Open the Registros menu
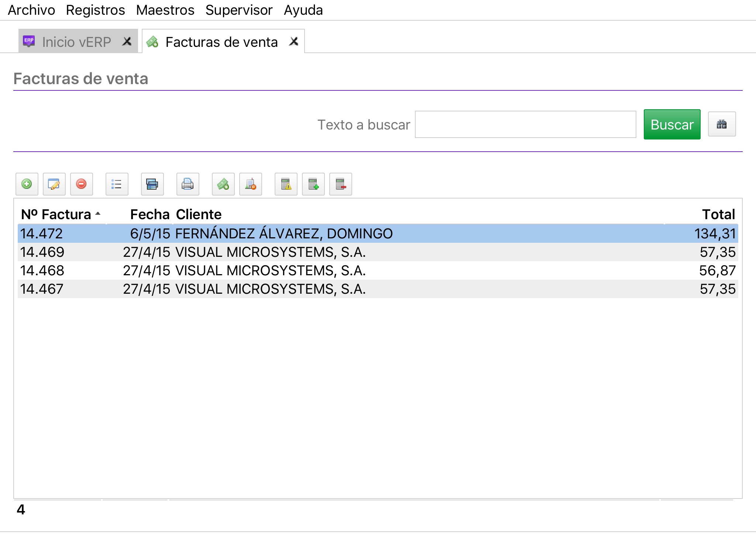Viewport: 756px width, 552px height. [x=96, y=10]
